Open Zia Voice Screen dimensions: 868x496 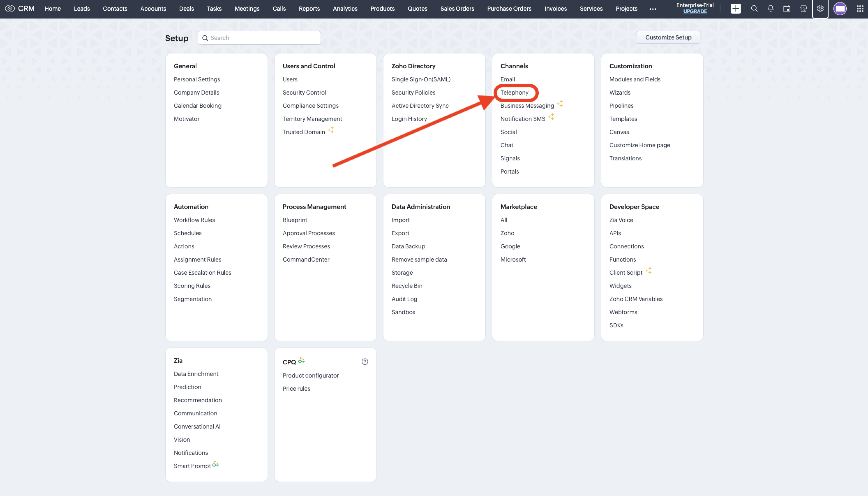coord(621,220)
